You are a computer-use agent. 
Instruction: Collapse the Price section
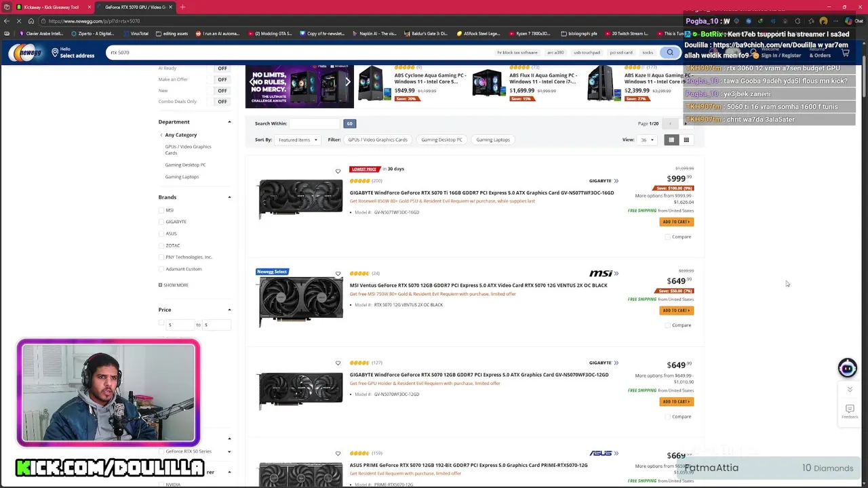tap(229, 310)
